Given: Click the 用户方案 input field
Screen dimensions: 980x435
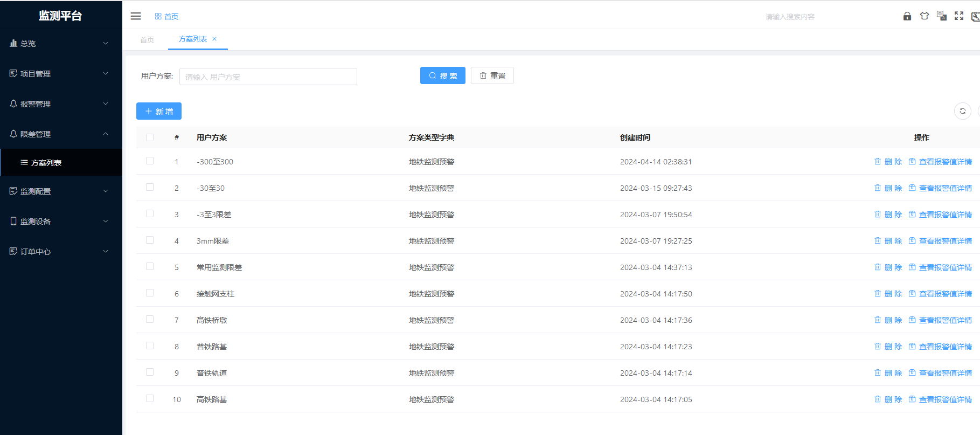Looking at the screenshot, I should (268, 77).
